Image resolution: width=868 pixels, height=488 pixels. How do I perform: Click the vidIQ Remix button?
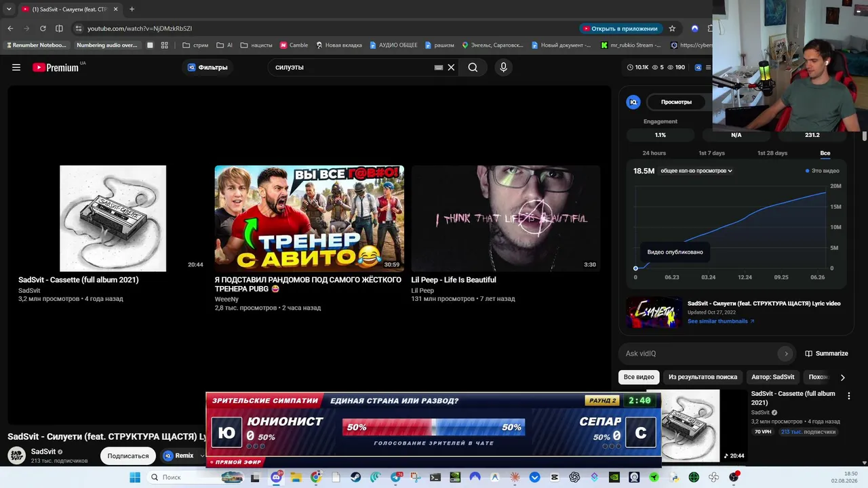pos(178,455)
